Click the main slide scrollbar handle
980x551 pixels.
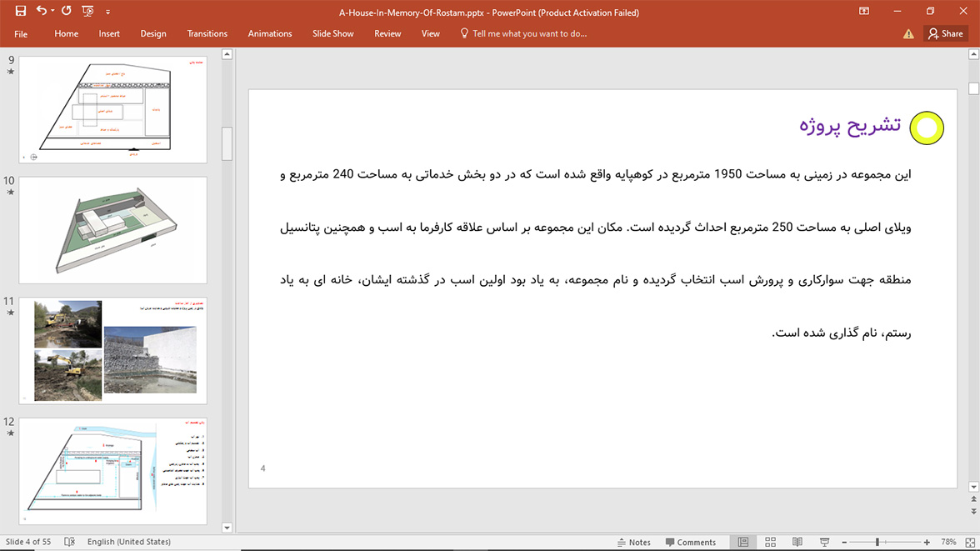coord(973,89)
